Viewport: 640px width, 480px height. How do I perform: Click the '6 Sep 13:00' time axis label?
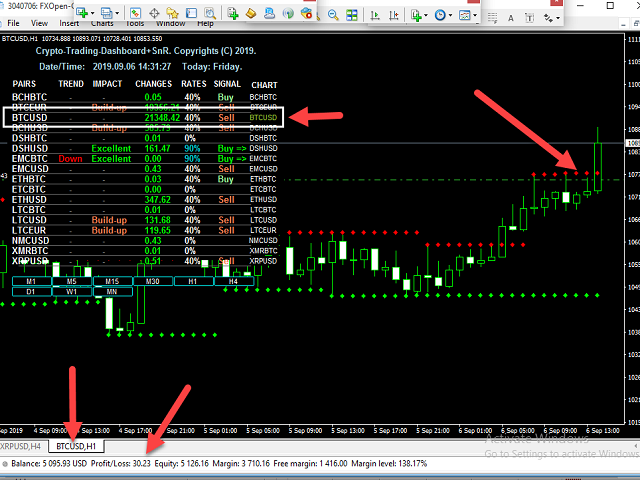[603, 431]
